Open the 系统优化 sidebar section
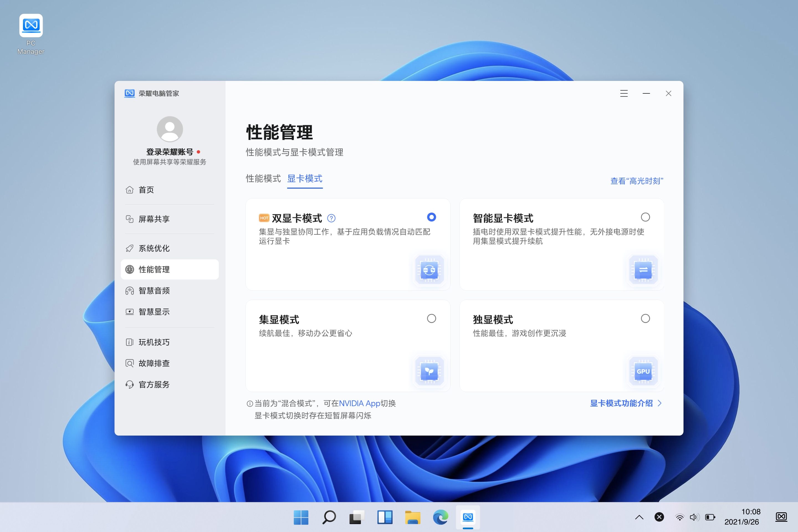The height and width of the screenshot is (532, 798). 154,248
